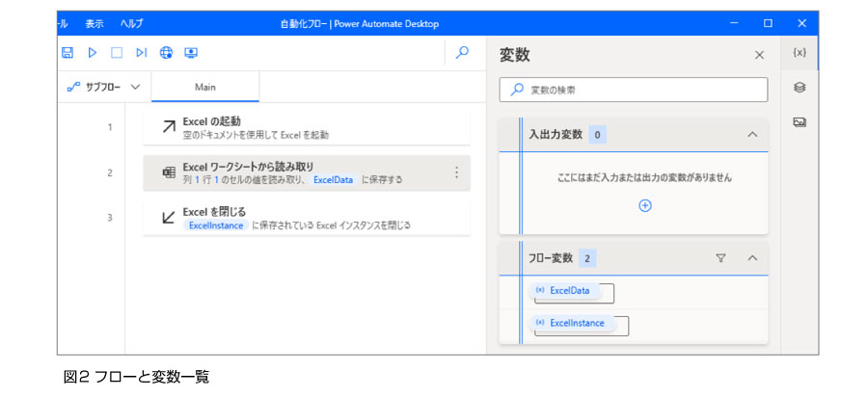Screen dimensions: 868x397
Task: Click the flow search magnifier icon
Action: (x=462, y=53)
